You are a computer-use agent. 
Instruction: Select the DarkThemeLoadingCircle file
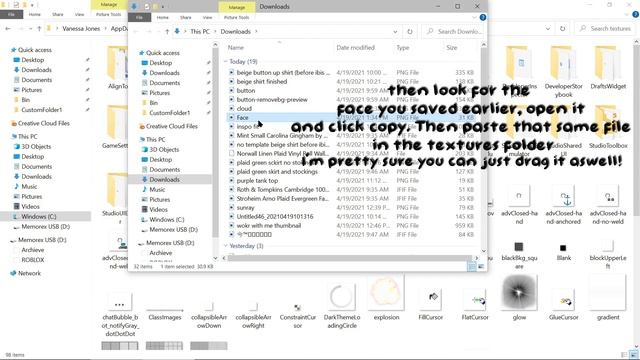pyautogui.click(x=342, y=306)
